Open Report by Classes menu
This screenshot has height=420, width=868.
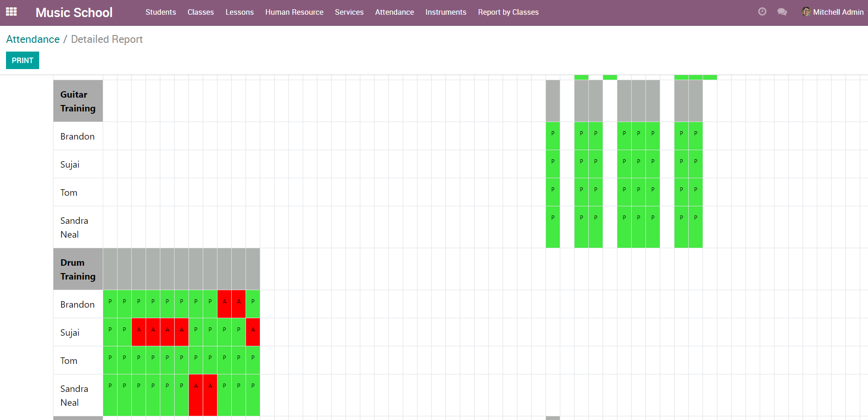[x=508, y=12]
